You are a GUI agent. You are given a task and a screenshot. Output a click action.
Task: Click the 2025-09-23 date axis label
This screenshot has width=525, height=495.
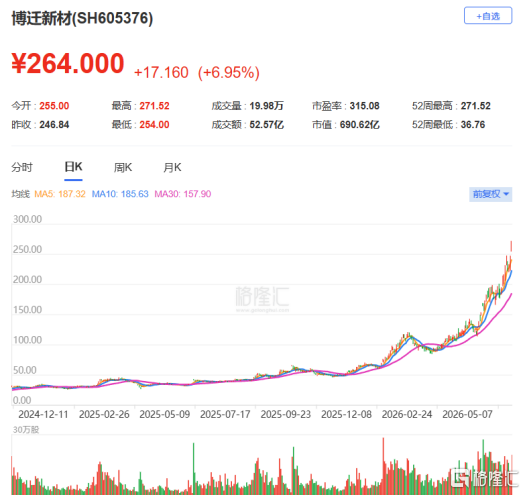coord(286,415)
